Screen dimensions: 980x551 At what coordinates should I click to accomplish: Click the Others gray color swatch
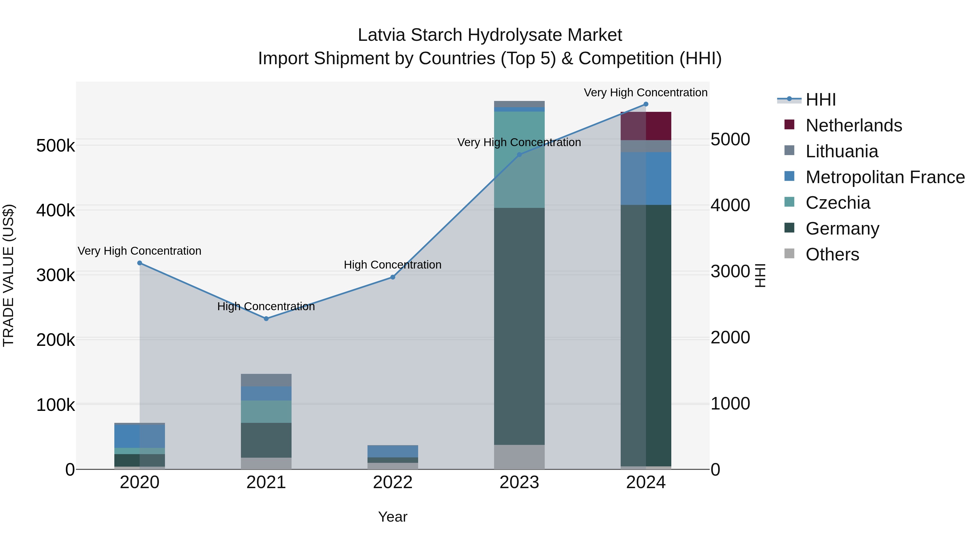789,254
